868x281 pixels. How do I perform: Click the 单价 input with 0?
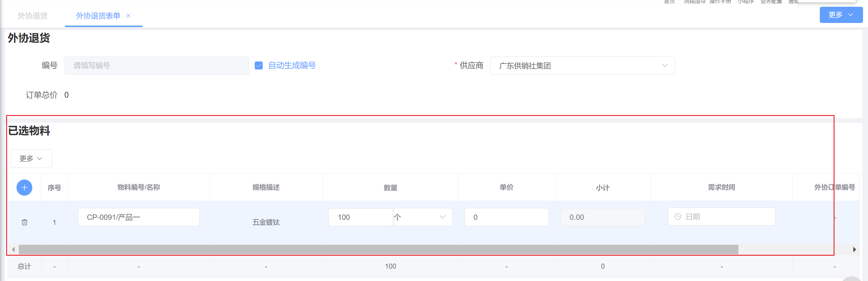coord(507,217)
